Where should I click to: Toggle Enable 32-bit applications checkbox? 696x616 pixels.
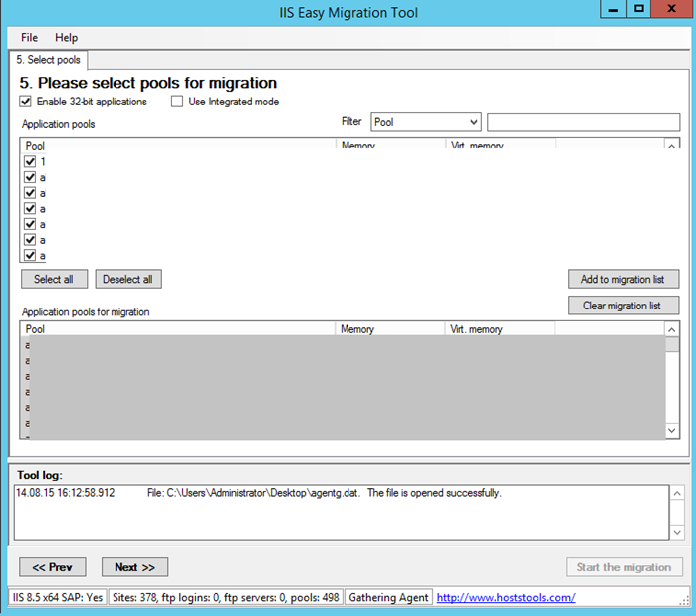25,102
